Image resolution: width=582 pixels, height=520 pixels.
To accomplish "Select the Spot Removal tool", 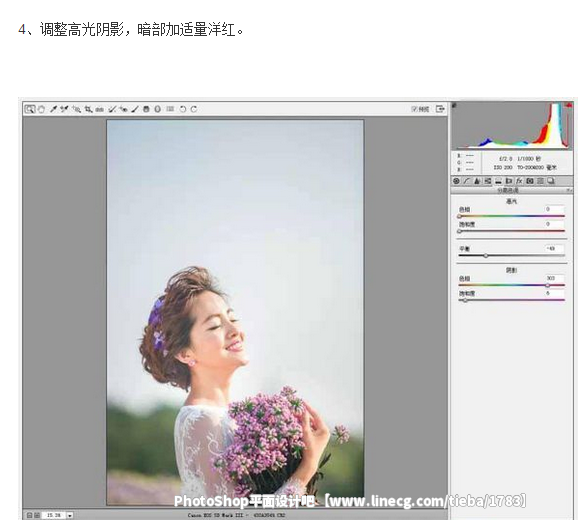I will click(x=112, y=109).
